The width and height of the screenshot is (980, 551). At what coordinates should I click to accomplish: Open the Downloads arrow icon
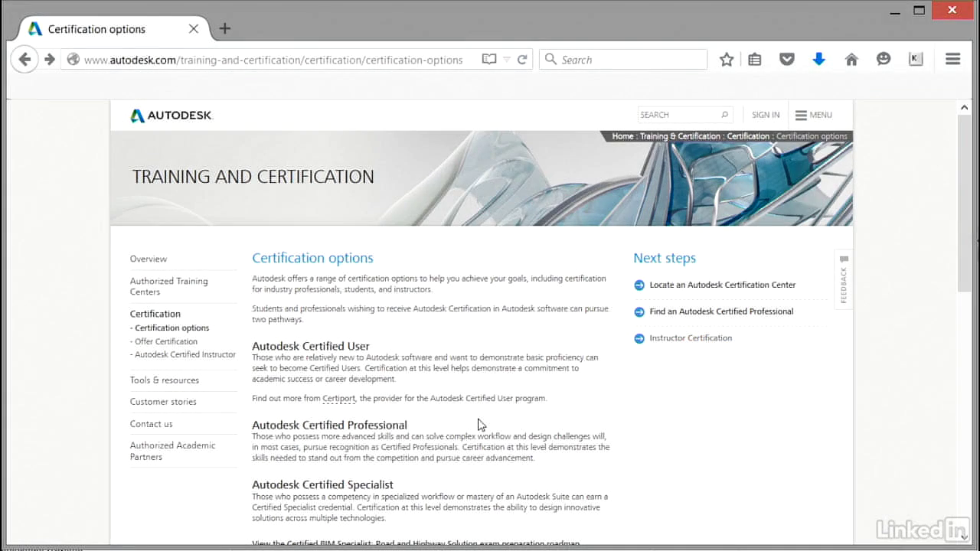(x=819, y=60)
